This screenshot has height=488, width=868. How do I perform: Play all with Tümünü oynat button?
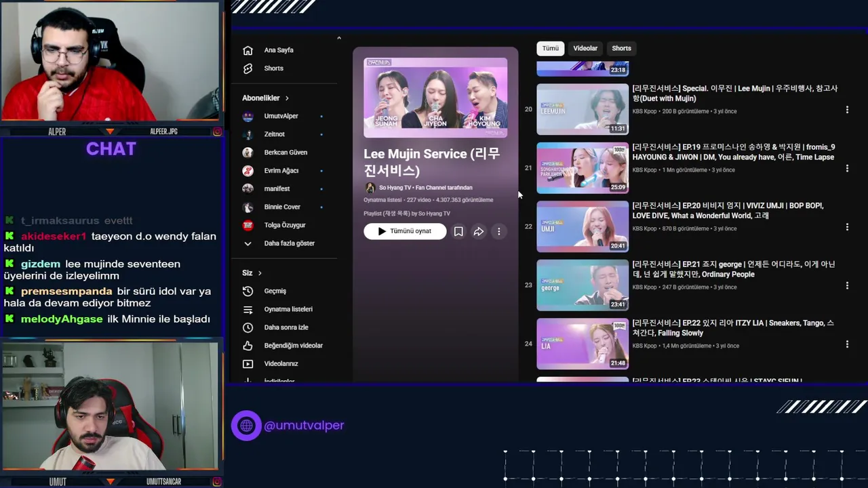405,231
